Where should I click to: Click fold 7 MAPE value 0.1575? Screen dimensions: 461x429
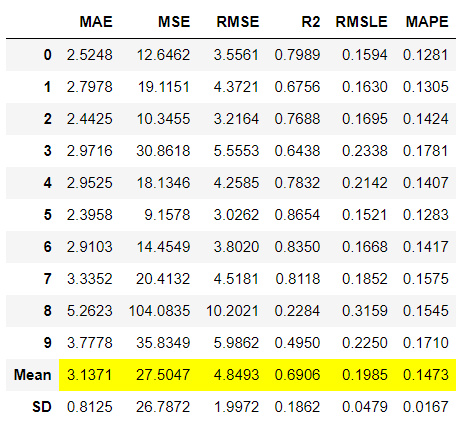[426, 279]
